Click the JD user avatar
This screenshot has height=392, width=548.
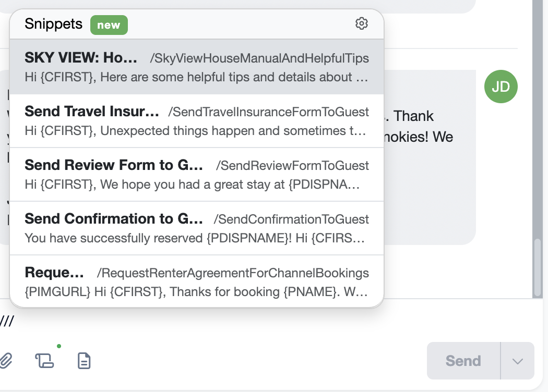pyautogui.click(x=501, y=87)
